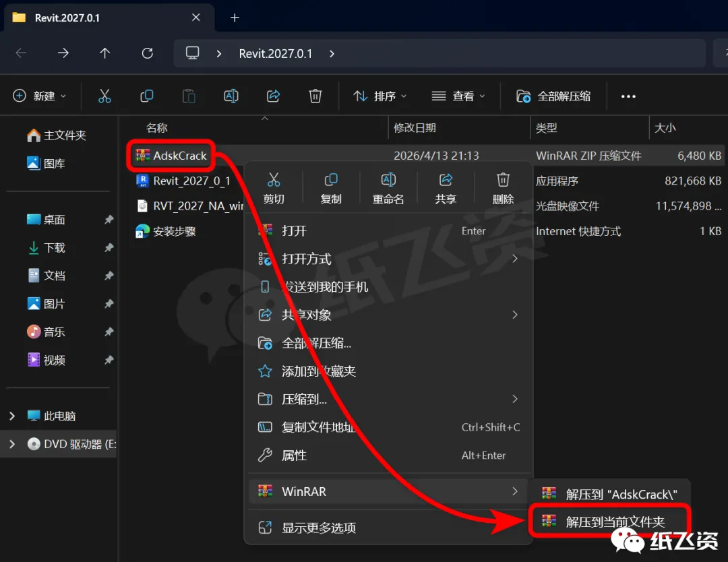Open the 排序 (Sort) dropdown
The width and height of the screenshot is (728, 562).
pyautogui.click(x=380, y=96)
